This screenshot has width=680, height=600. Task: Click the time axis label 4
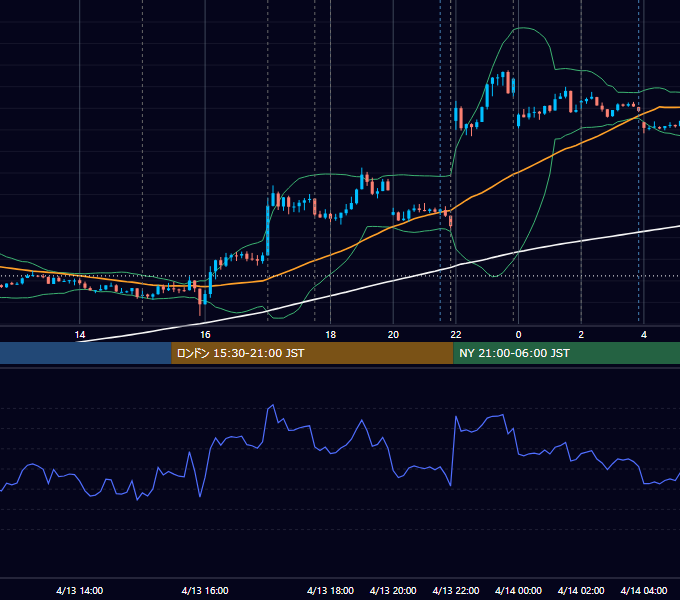644,335
